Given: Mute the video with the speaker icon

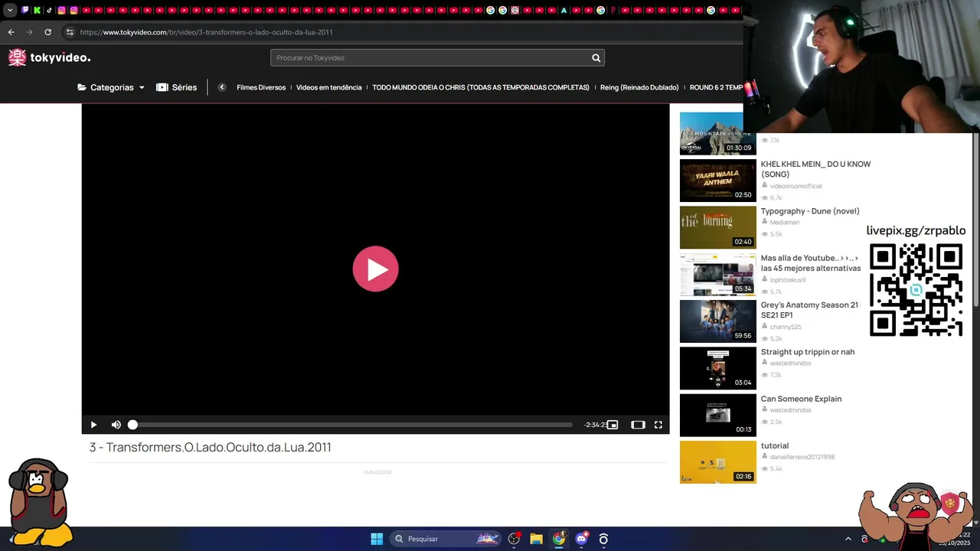Looking at the screenshot, I should pos(116,425).
